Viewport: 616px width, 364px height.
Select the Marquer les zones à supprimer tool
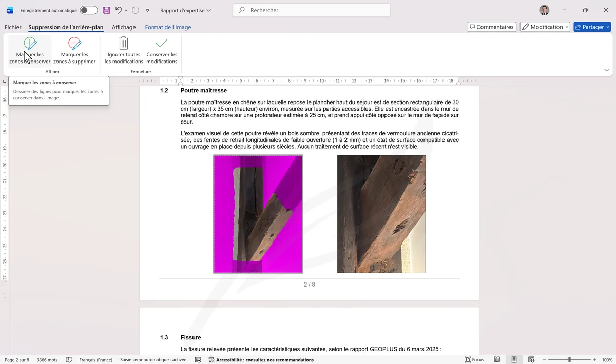pos(74,50)
